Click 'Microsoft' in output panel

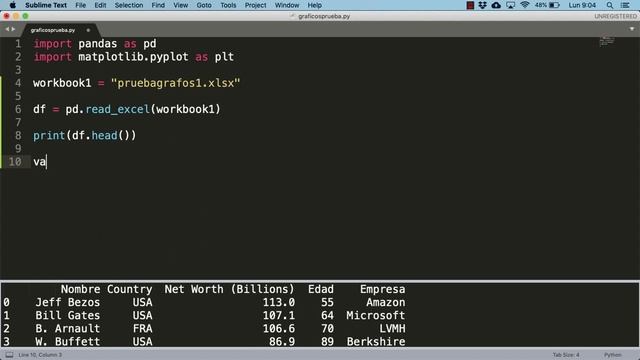pyautogui.click(x=376, y=316)
